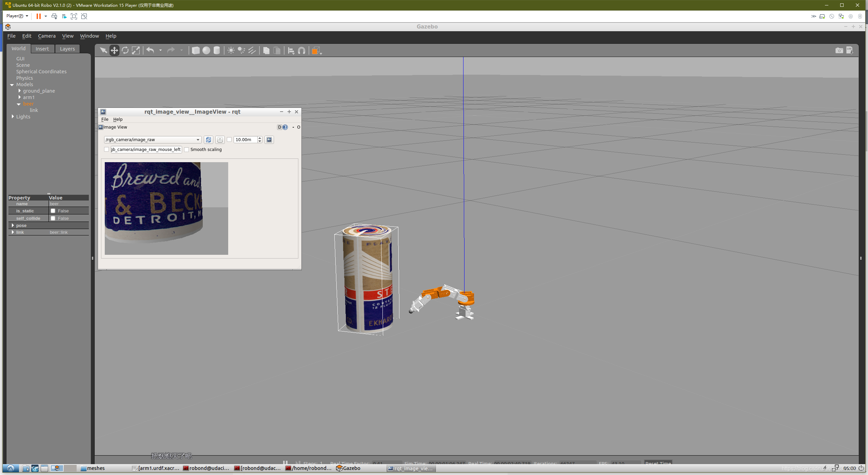868x475 pixels.
Task: Open the File menu in rqt Image View
Action: pyautogui.click(x=105, y=119)
